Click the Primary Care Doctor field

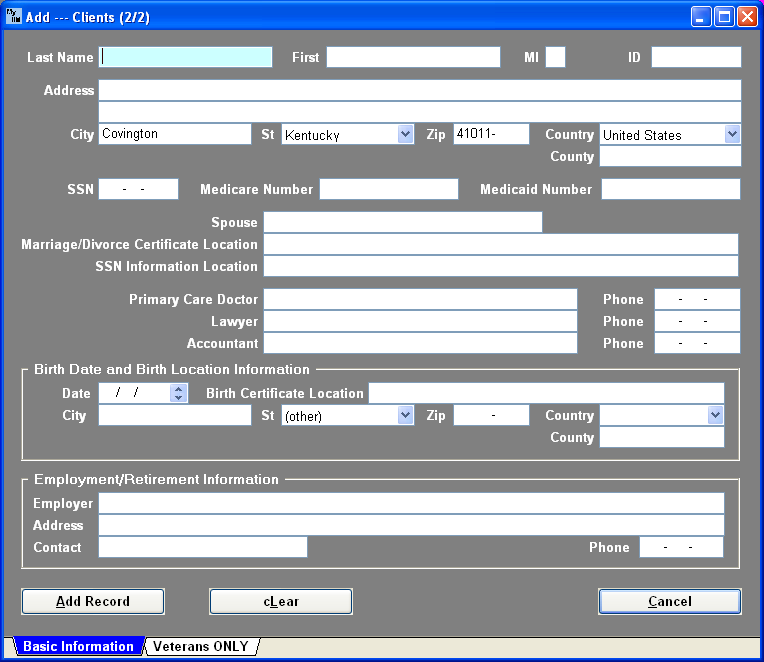(420, 299)
